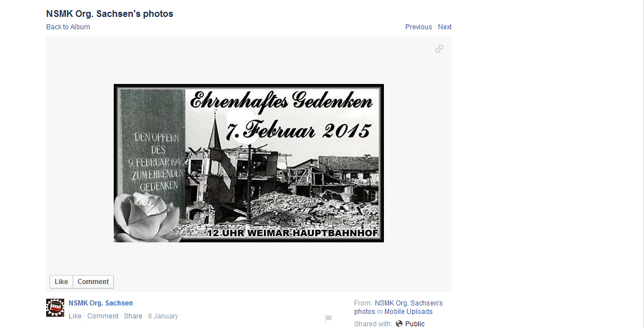The width and height of the screenshot is (644, 328).
Task: Click the Comment link next to Share
Action: tap(102, 316)
